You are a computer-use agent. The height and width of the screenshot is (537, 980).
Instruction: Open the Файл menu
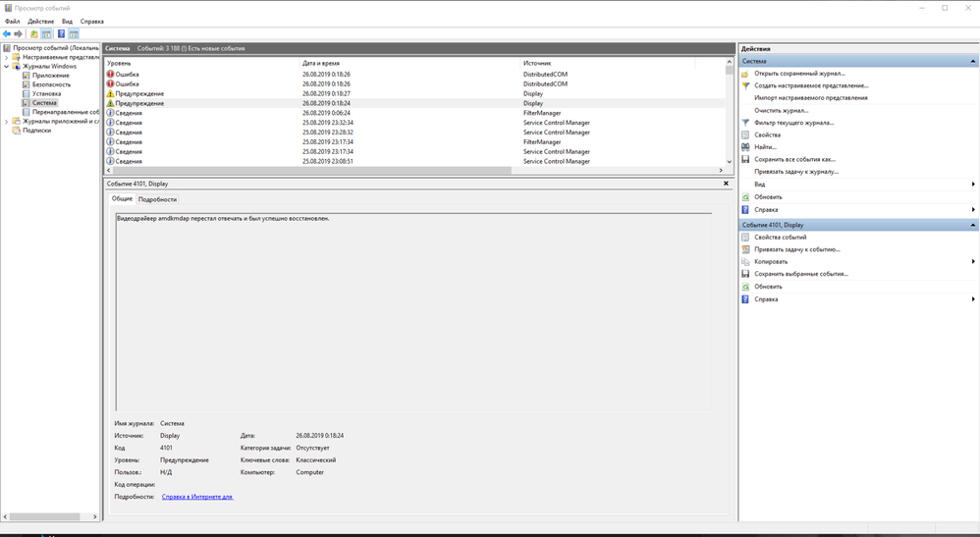(x=13, y=22)
